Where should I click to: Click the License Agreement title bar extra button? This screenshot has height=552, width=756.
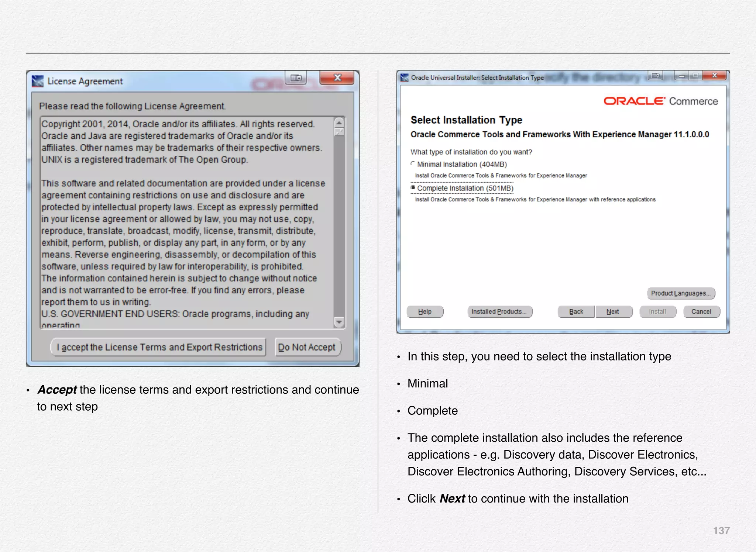[296, 77]
